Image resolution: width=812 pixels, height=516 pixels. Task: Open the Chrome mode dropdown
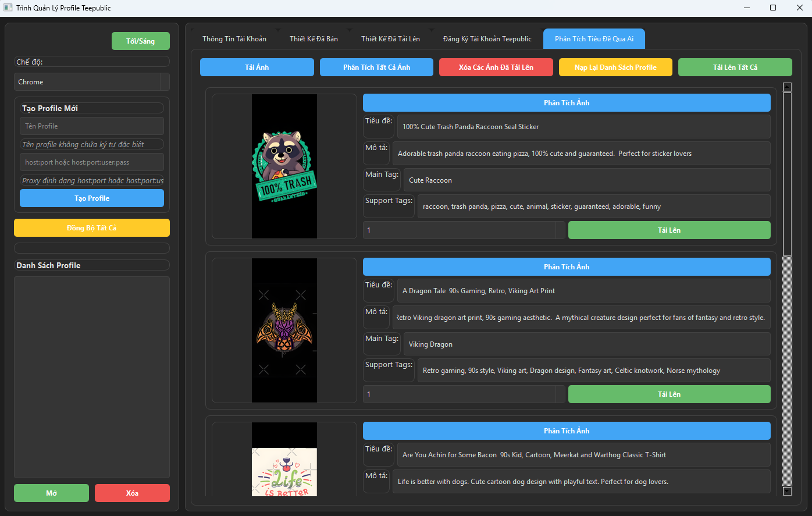(91, 81)
